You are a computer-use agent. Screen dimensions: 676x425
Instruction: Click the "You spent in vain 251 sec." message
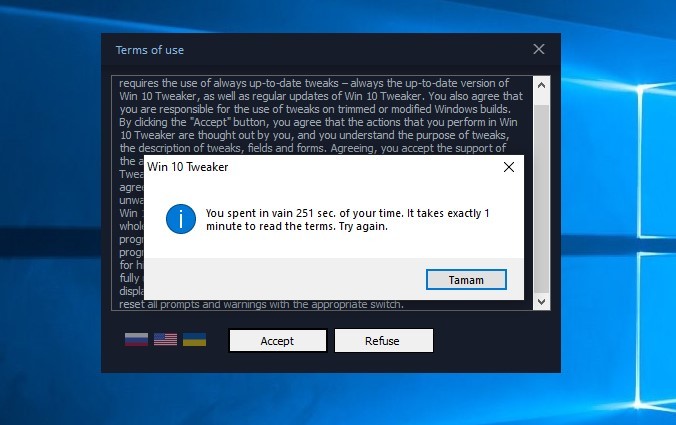tap(347, 219)
